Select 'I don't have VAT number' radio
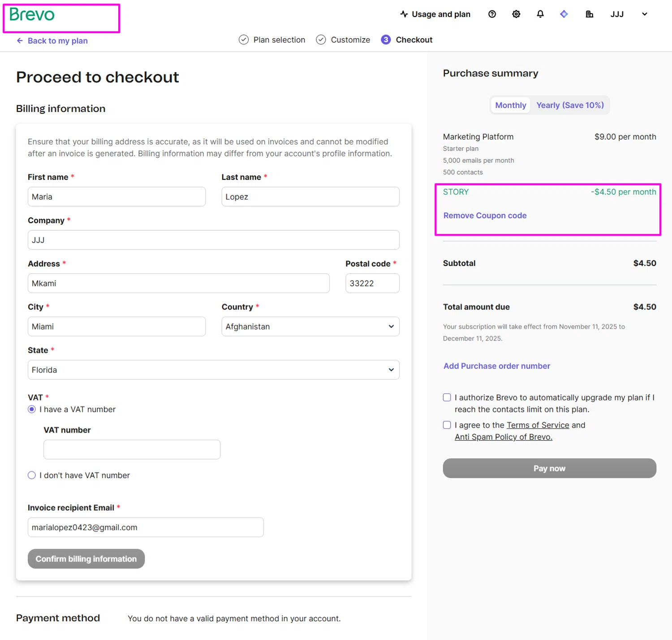 pos(32,475)
